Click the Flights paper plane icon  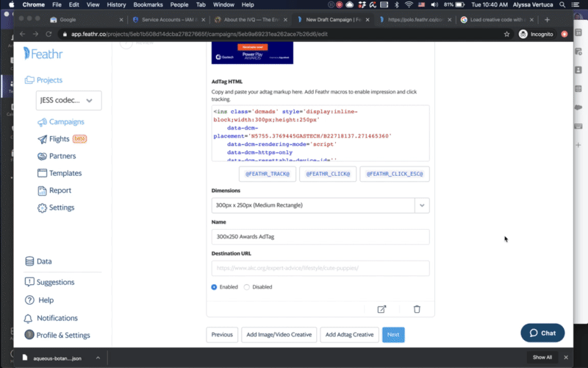(x=42, y=139)
